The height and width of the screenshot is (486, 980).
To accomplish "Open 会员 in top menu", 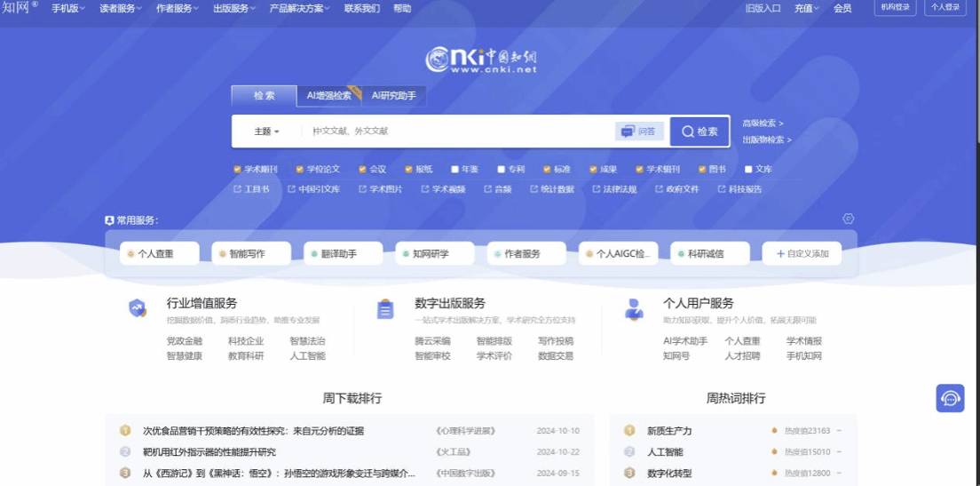I will (842, 9).
